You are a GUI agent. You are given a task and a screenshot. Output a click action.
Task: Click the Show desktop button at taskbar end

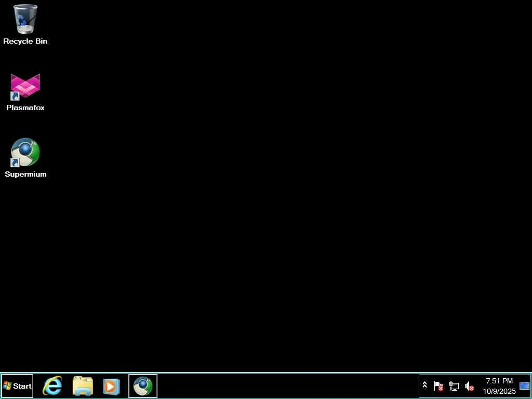tap(524, 386)
